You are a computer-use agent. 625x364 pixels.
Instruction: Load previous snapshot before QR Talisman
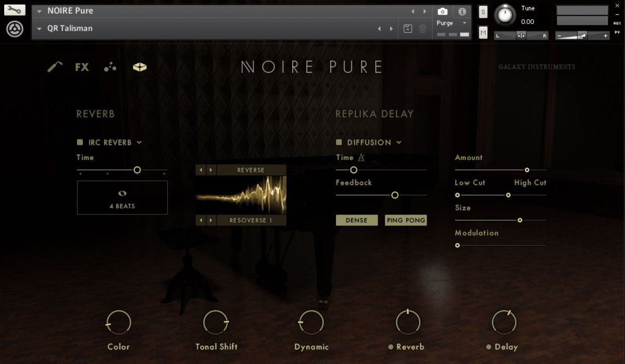pos(379,29)
